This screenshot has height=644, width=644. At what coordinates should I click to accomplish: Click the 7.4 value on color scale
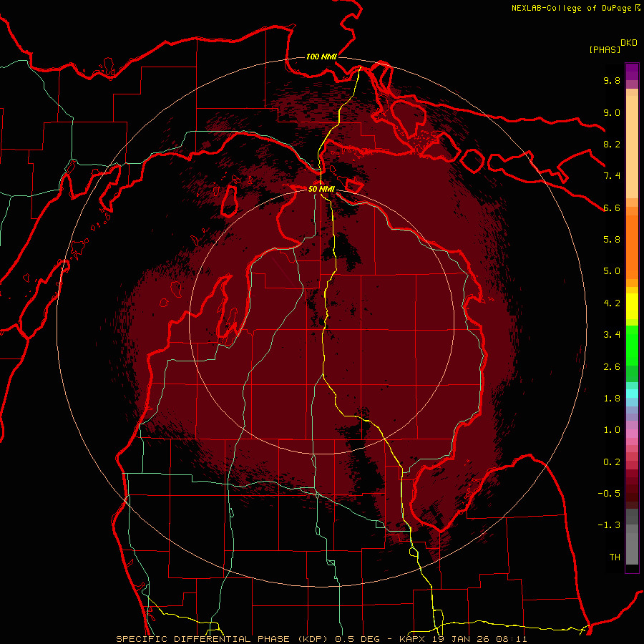[x=612, y=176]
